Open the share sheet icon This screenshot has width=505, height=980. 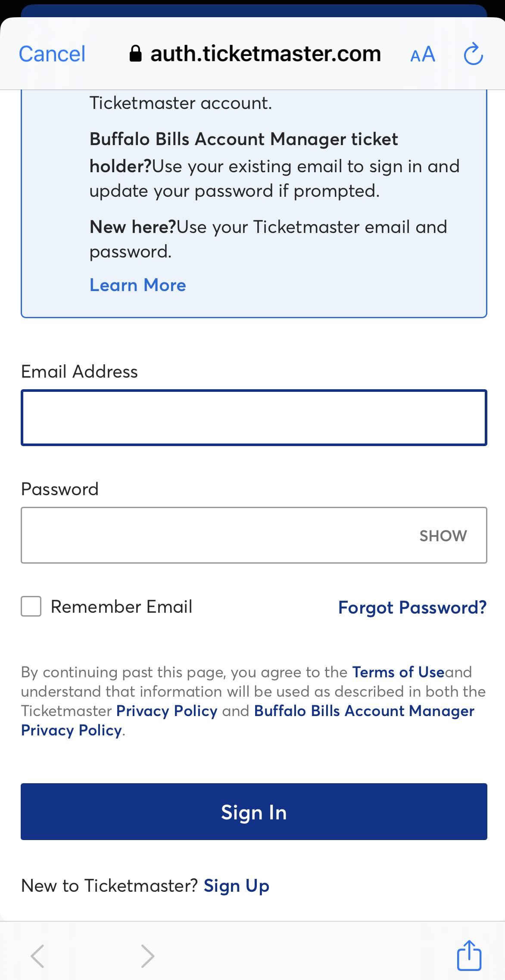click(x=469, y=955)
